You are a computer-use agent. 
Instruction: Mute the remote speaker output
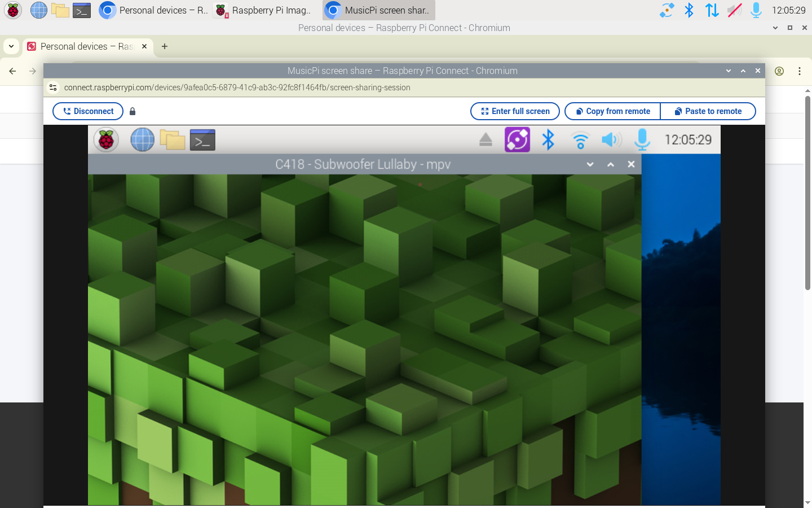pos(611,139)
